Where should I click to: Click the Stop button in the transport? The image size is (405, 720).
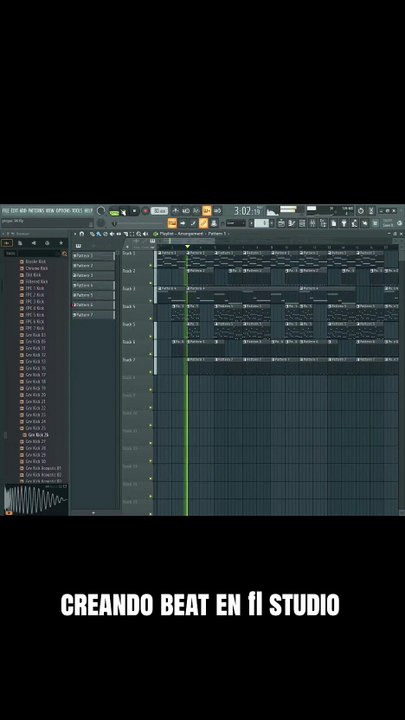134,211
